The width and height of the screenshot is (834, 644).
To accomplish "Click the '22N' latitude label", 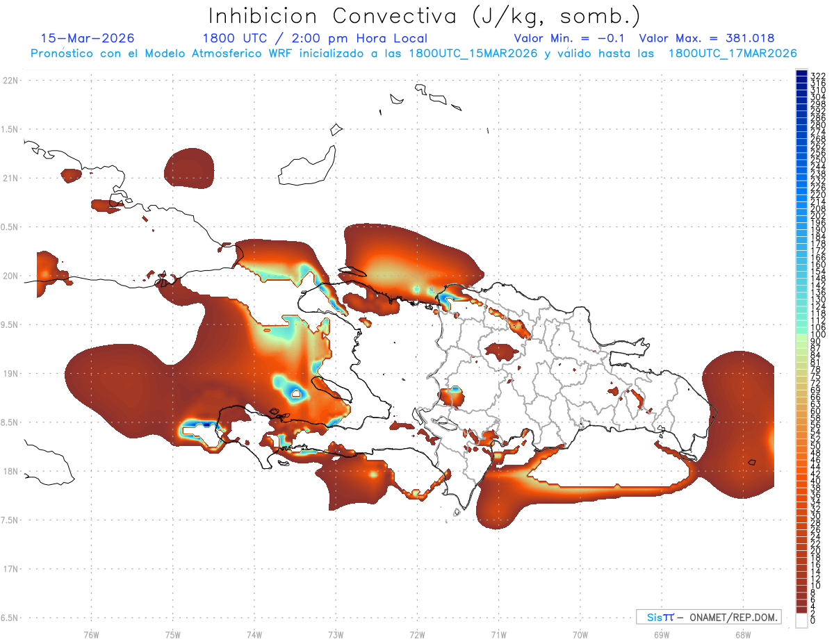I will (x=10, y=81).
